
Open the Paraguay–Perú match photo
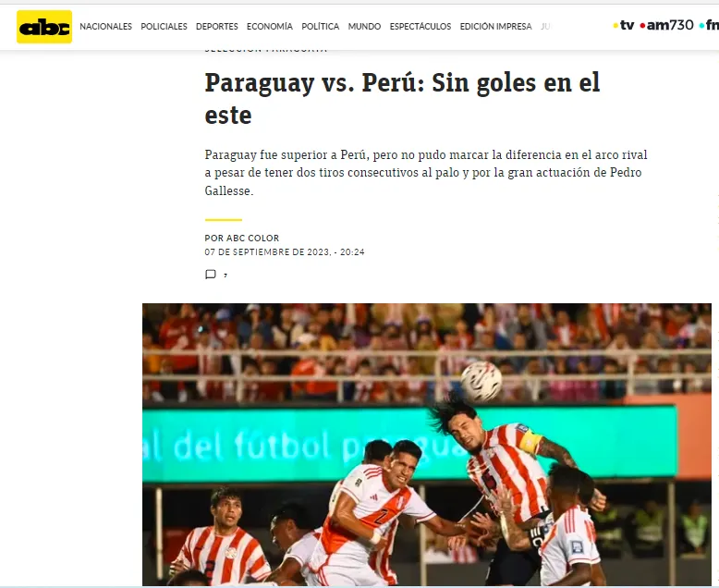pyautogui.click(x=427, y=444)
